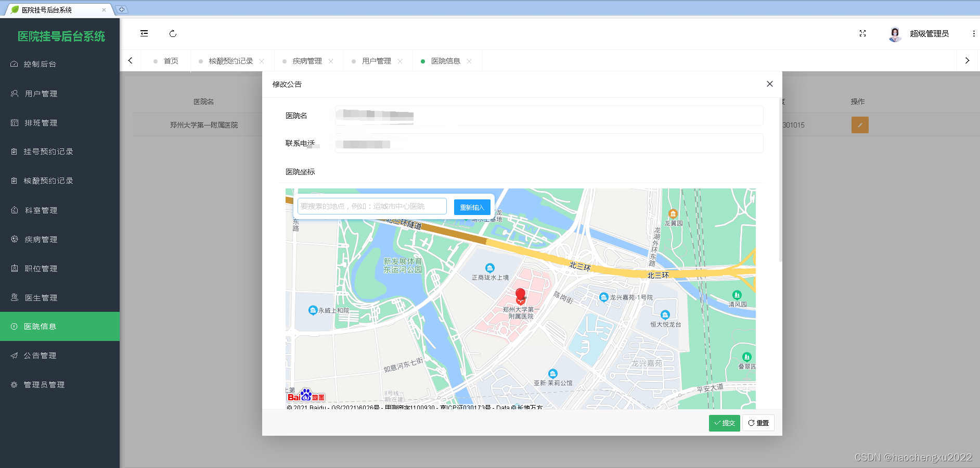Click the 龙翼园 map marker icon
Screen dimensions: 980x468
pos(673,213)
